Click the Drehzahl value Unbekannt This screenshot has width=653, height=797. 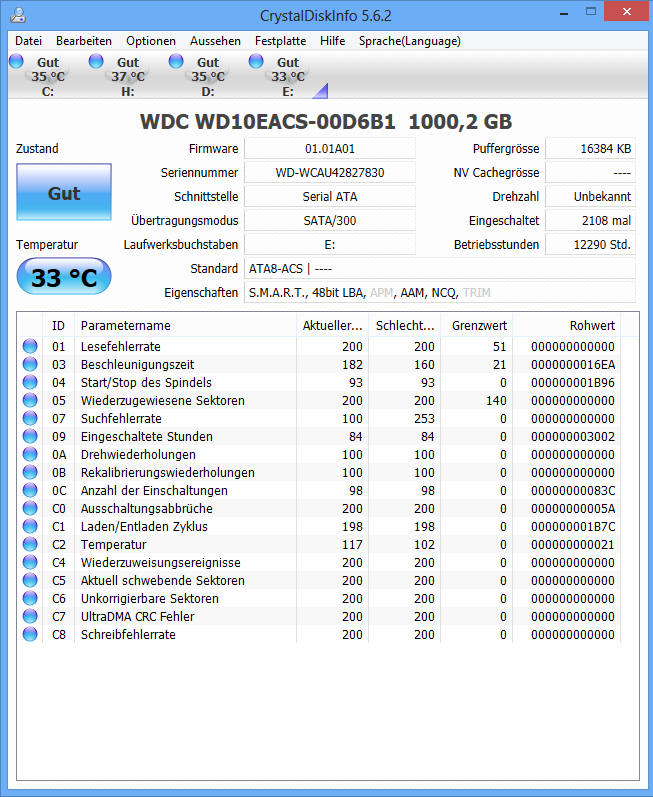coord(590,196)
